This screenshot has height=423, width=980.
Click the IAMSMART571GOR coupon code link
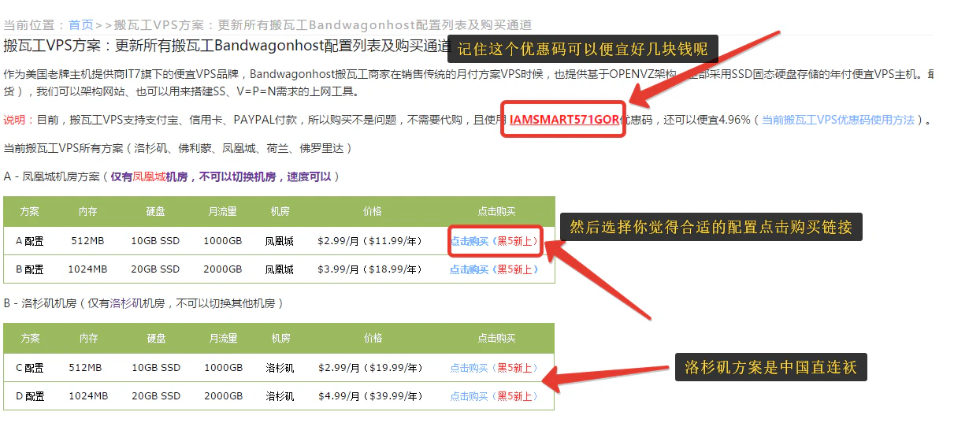tap(563, 120)
